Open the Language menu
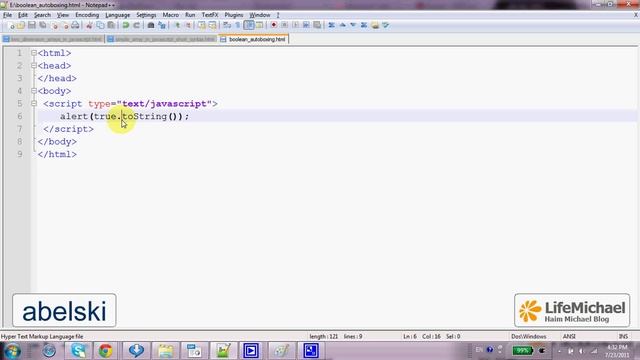 click(x=118, y=15)
